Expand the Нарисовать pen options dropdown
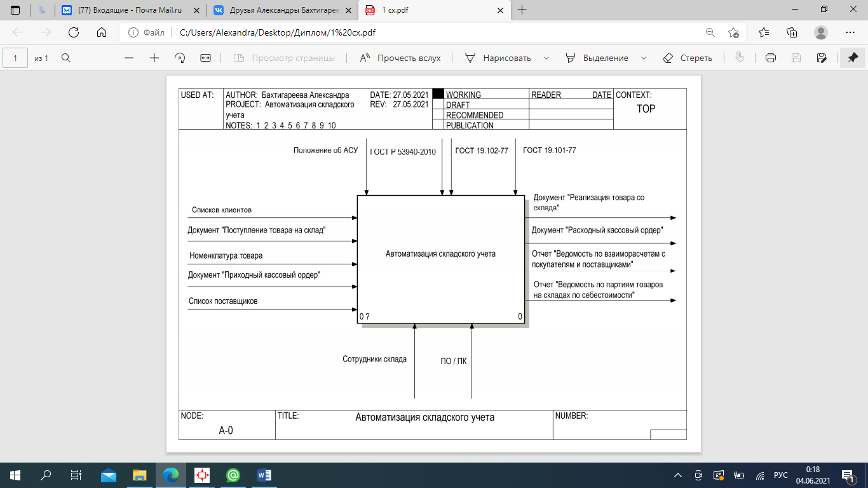 pos(546,58)
